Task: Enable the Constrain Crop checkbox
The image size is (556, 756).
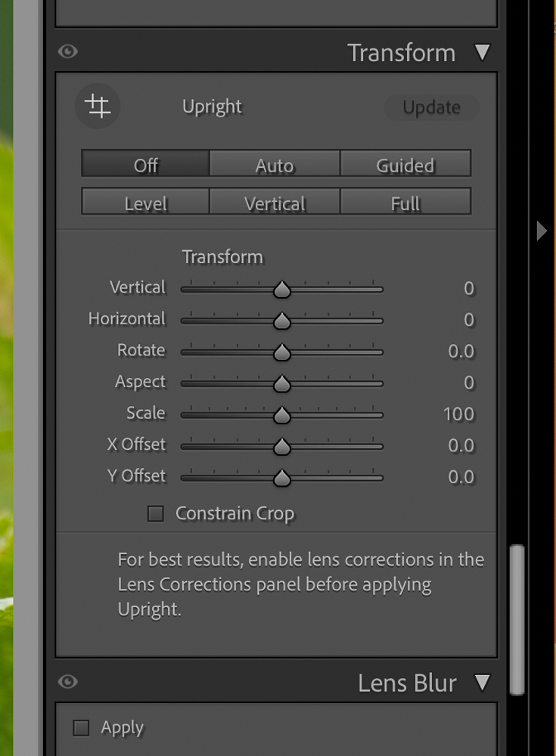Action: 155,513
